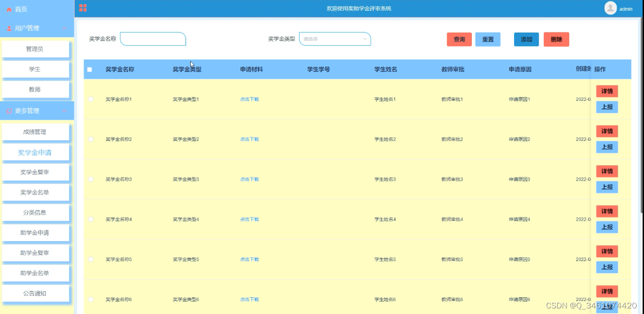Viewport: 644px width, 314px height.
Task: Click 点击下载 link in 奖学金名称6 row
Action: tap(249, 300)
